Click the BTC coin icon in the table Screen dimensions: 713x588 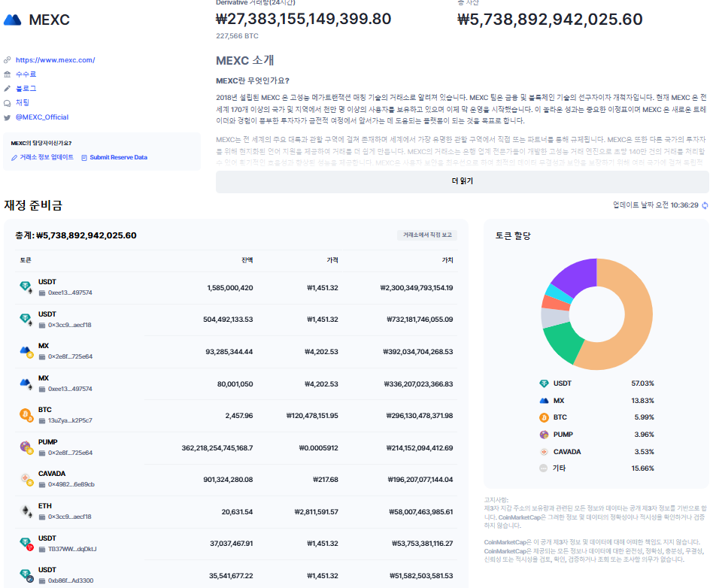pos(26,415)
